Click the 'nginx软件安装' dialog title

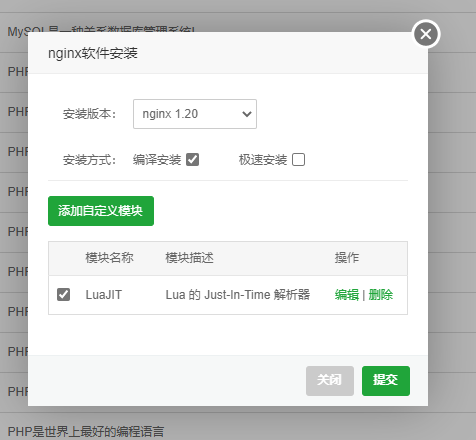[x=93, y=53]
